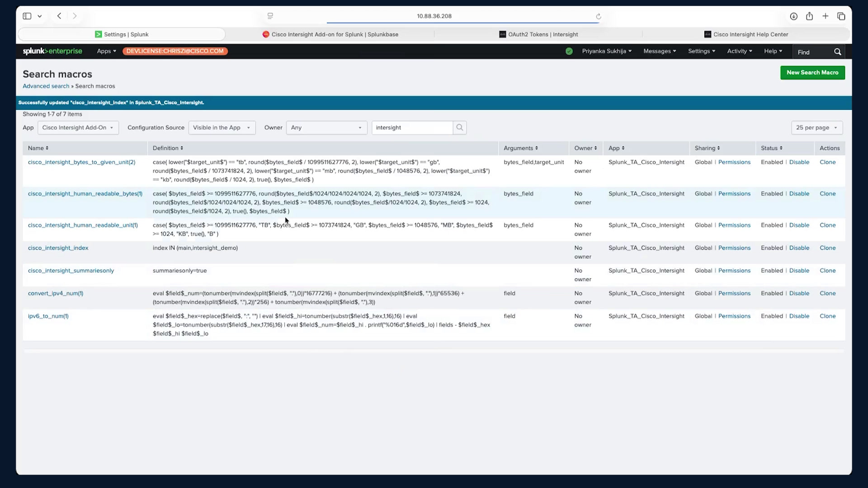
Task: Run the macro filter search magnifier button
Action: (x=460, y=128)
